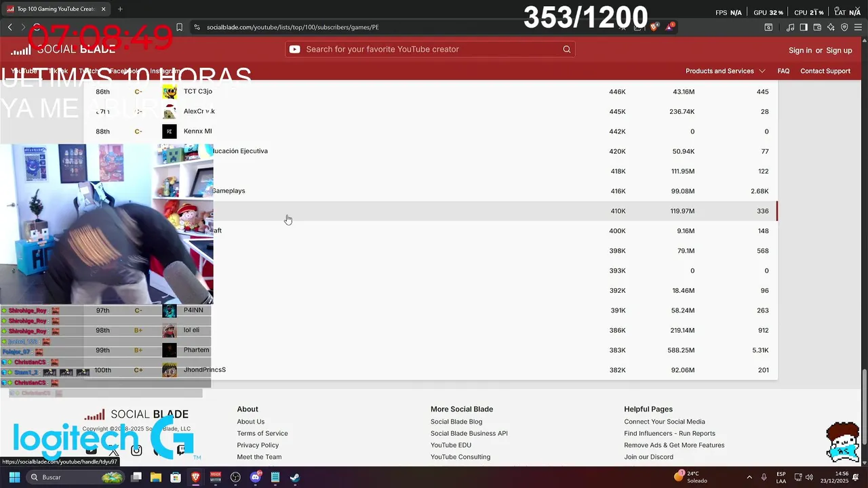The width and height of the screenshot is (868, 488).
Task: Open File Explorer from the taskbar
Action: coord(156,477)
